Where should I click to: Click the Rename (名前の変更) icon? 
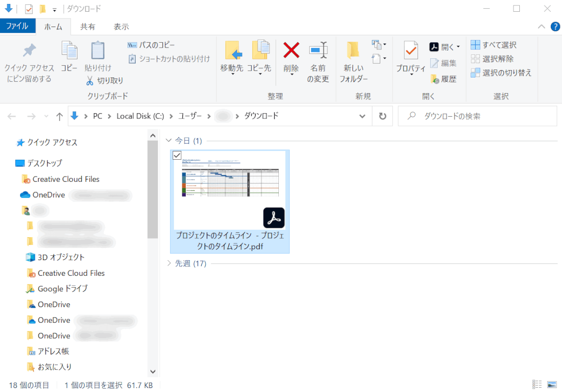[x=318, y=50]
